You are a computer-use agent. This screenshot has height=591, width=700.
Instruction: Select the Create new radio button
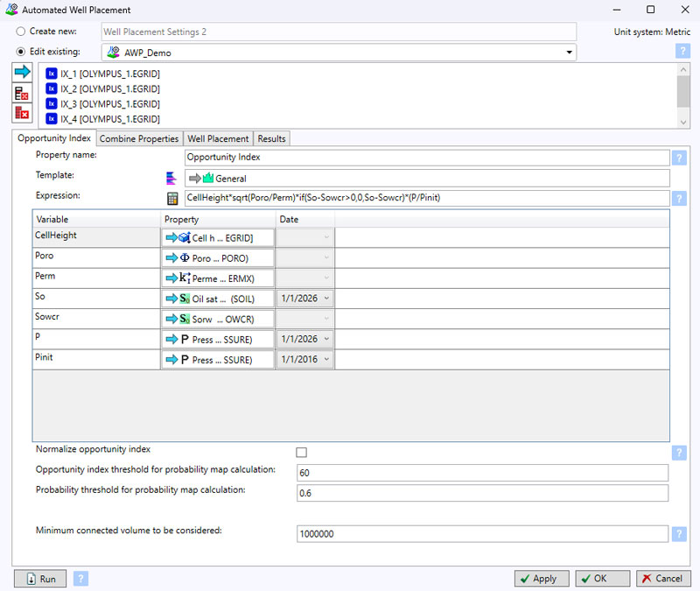click(20, 32)
